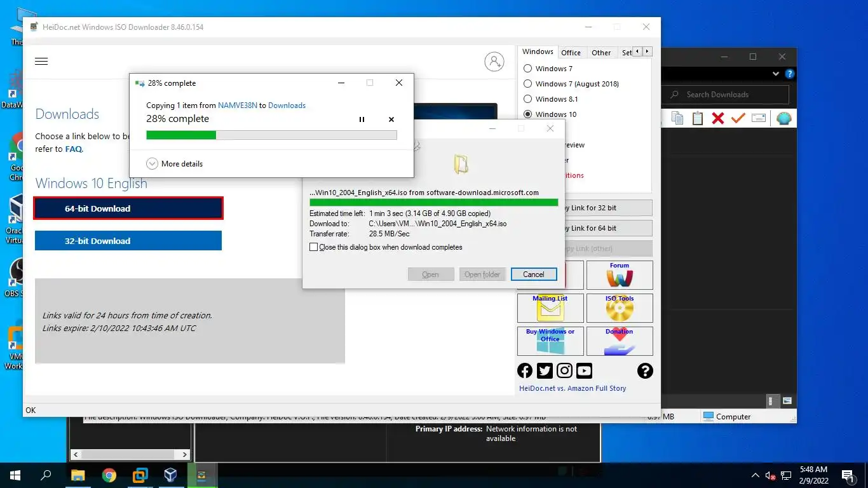Open the Instagram icon
The image size is (868, 488).
[x=564, y=371]
